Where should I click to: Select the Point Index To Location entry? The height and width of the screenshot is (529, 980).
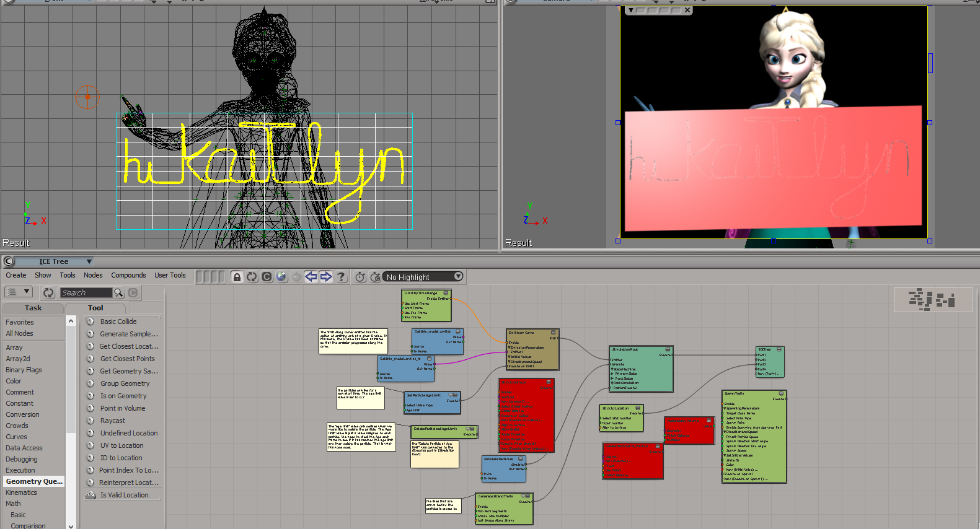129,470
